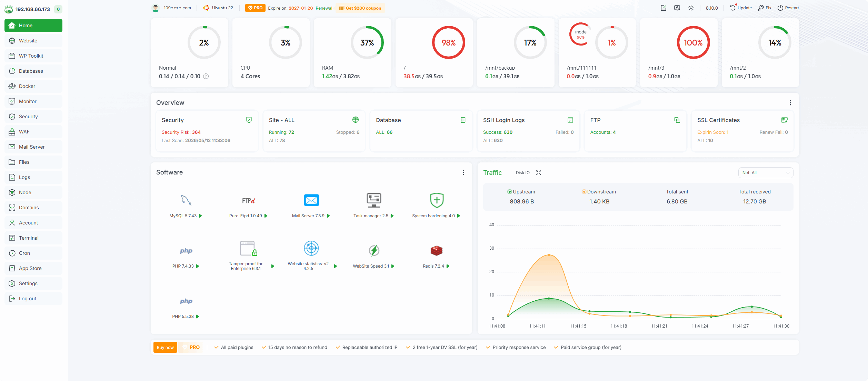Open the Net: All dropdown
This screenshot has height=381, width=868.
point(766,173)
